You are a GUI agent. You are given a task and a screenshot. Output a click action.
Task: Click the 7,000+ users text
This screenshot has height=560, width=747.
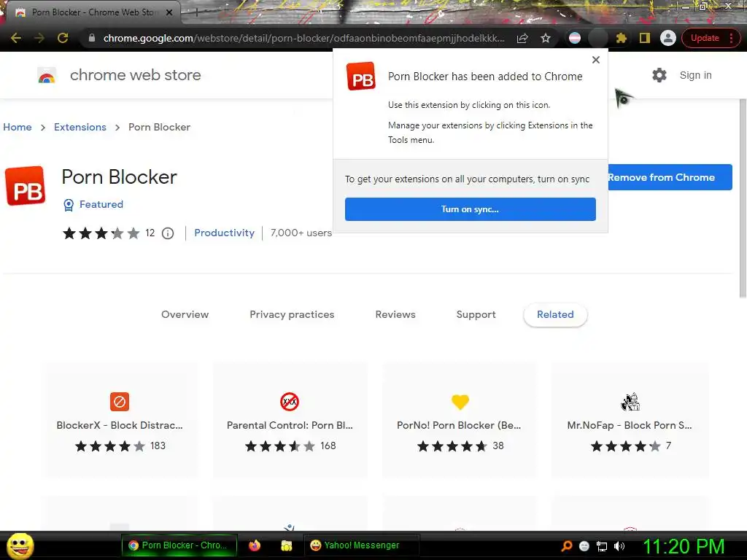click(x=301, y=233)
